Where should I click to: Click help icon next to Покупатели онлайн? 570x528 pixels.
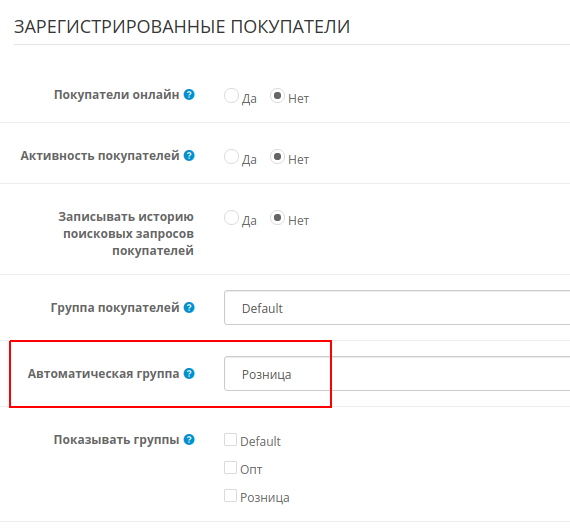click(x=189, y=95)
